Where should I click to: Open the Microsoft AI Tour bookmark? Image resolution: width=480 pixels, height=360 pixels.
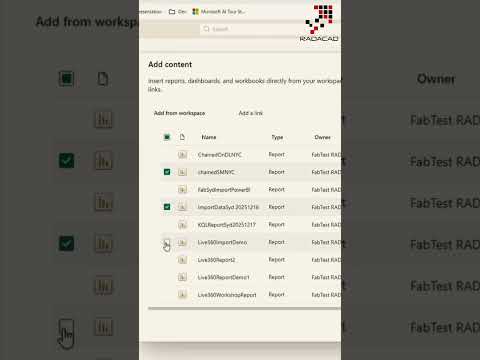pos(219,12)
